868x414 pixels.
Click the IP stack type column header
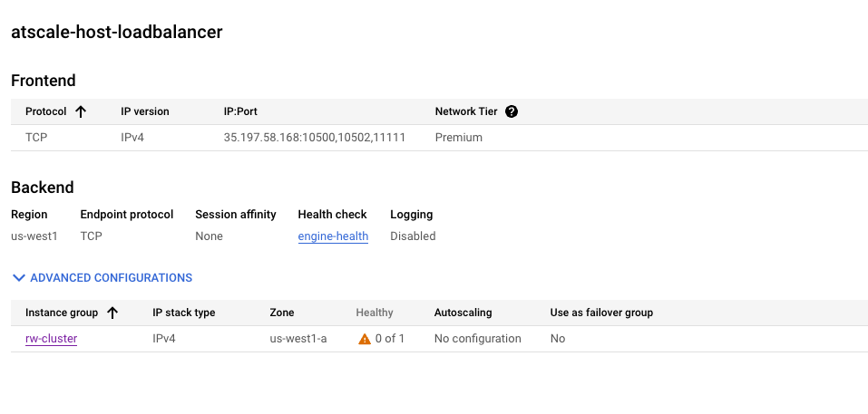[x=184, y=313]
